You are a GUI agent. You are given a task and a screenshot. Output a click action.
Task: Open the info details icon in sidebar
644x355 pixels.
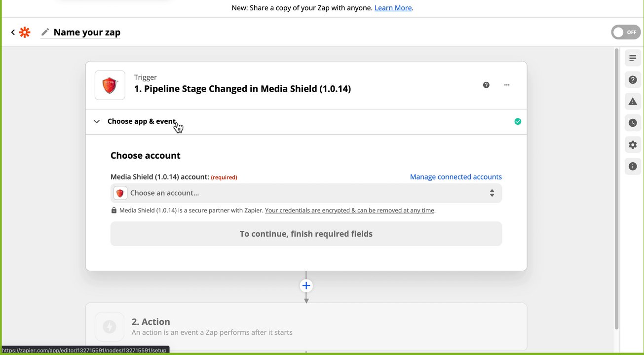coord(633,167)
